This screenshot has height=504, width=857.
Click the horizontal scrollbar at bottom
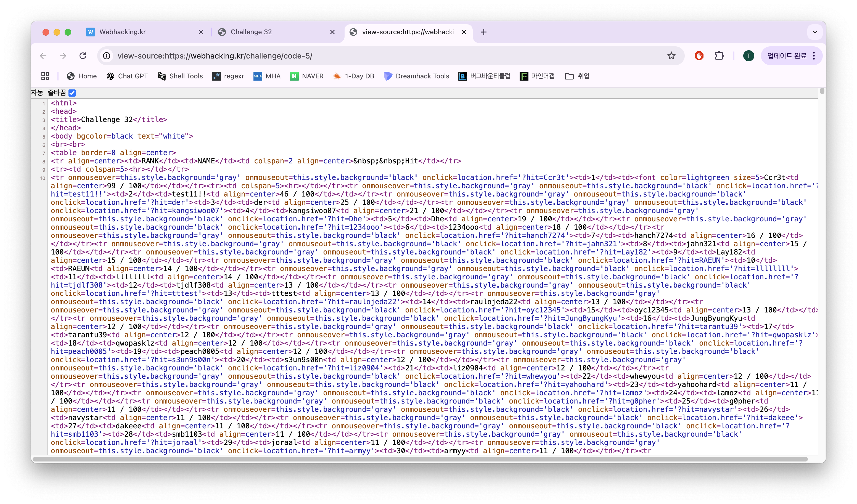[420, 459]
